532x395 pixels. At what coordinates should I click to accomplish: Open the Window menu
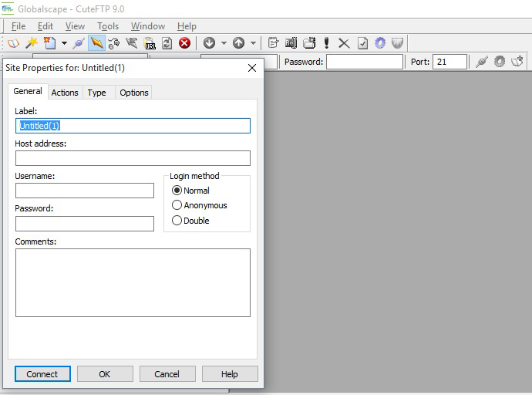click(148, 26)
